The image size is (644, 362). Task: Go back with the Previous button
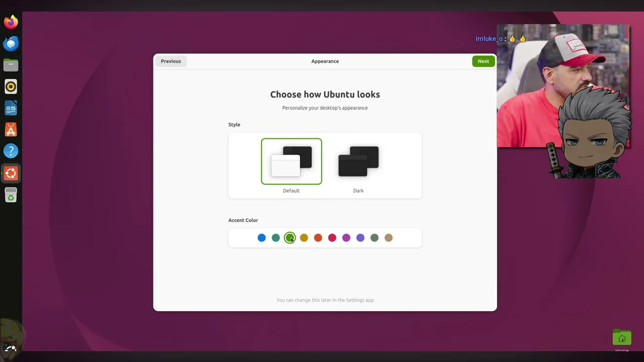click(171, 61)
